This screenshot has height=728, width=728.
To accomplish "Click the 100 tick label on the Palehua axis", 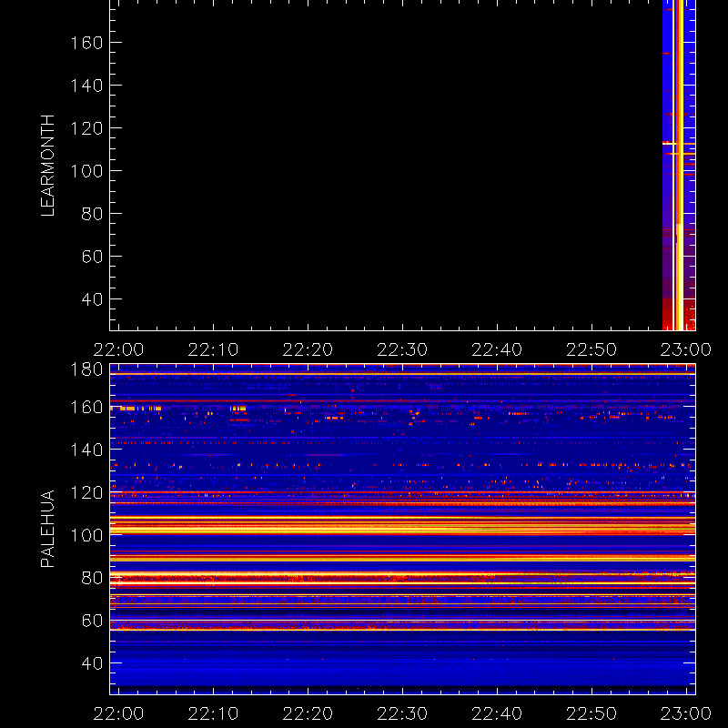I will point(86,535).
